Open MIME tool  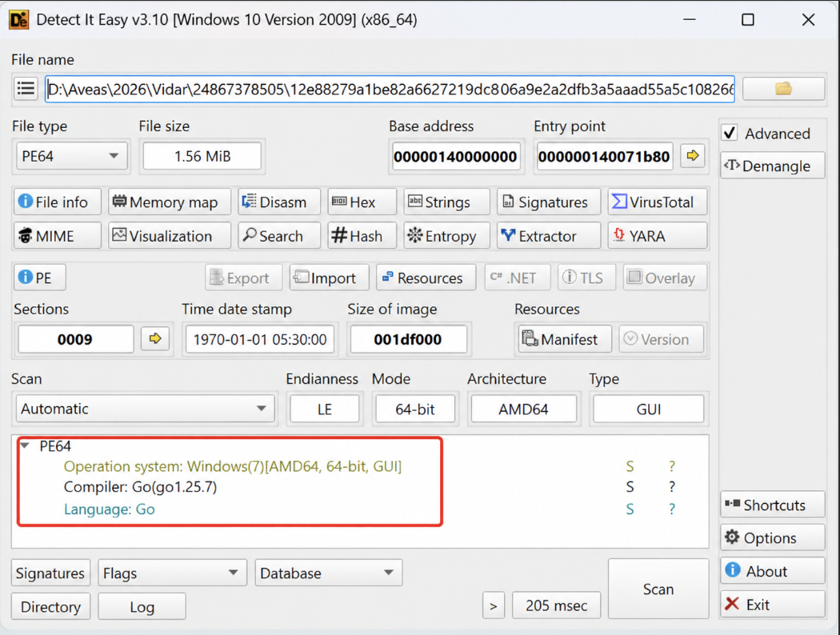coord(57,236)
